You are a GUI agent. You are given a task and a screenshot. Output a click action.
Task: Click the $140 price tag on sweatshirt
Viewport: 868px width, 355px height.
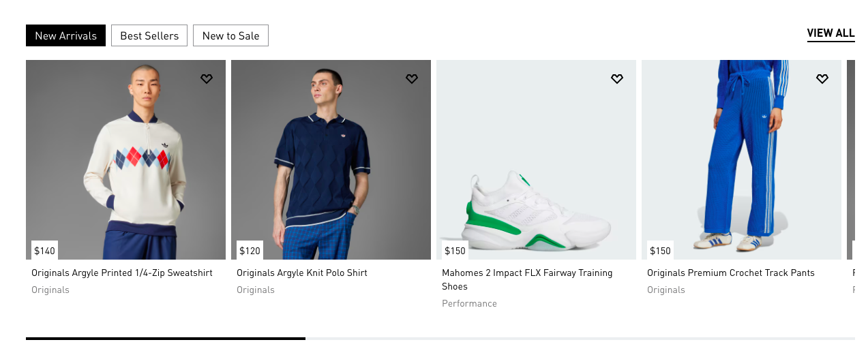pyautogui.click(x=45, y=251)
